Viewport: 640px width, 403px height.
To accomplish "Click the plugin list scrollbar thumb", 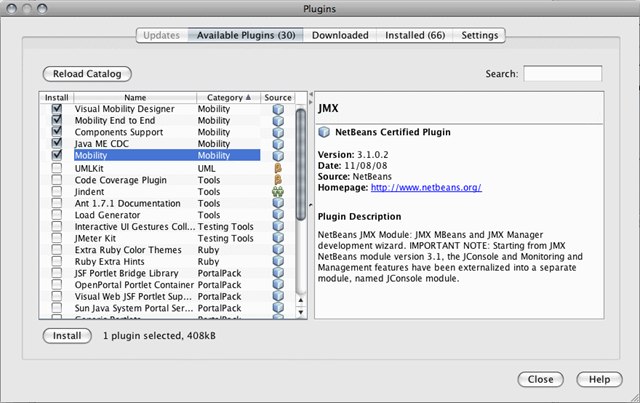I will click(x=301, y=164).
